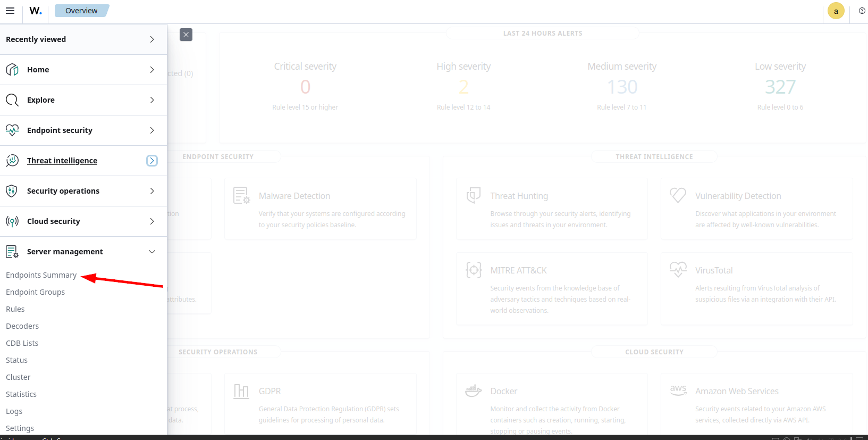Open Endpoint Groups page
The image size is (868, 440).
coord(36,292)
